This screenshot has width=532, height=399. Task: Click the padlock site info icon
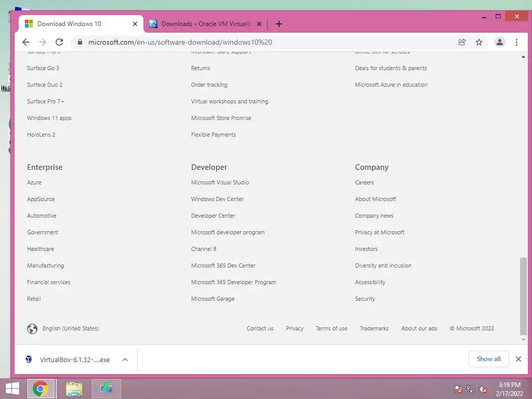point(79,42)
